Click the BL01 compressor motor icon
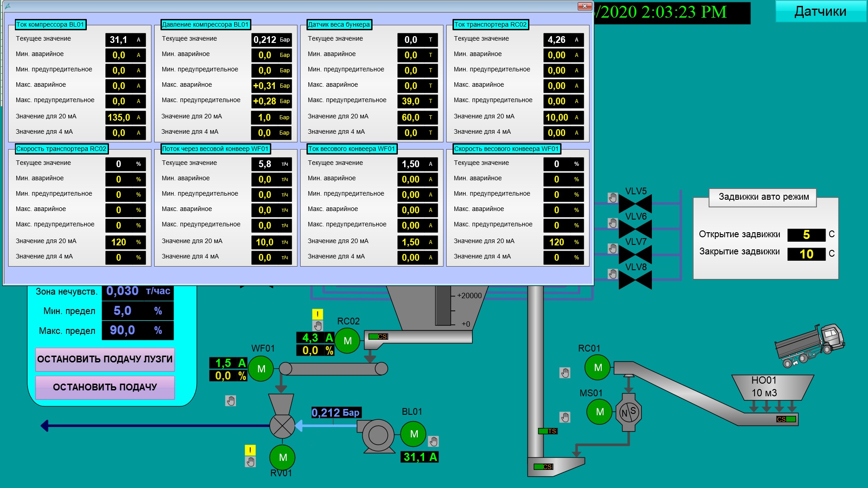Screen dimensions: 868x488 413,434
